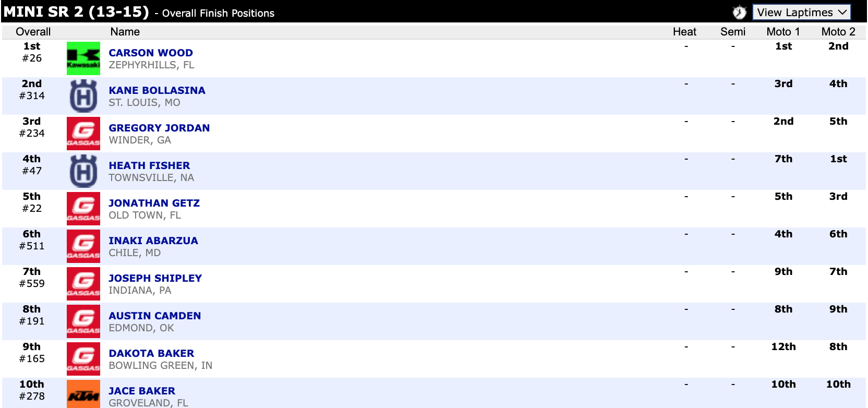Viewport: 868px width, 408px height.
Task: Click the Overall column header
Action: point(33,32)
